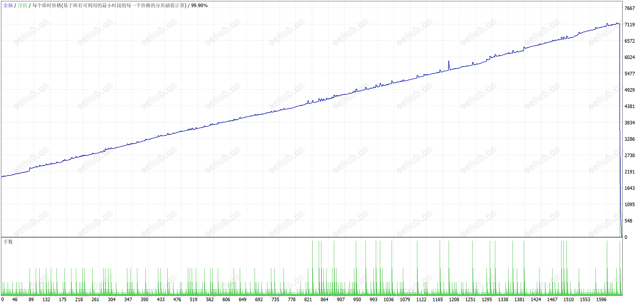The image size is (644, 303).
Task: Click the 1208 marker on trade axis
Action: [454, 299]
